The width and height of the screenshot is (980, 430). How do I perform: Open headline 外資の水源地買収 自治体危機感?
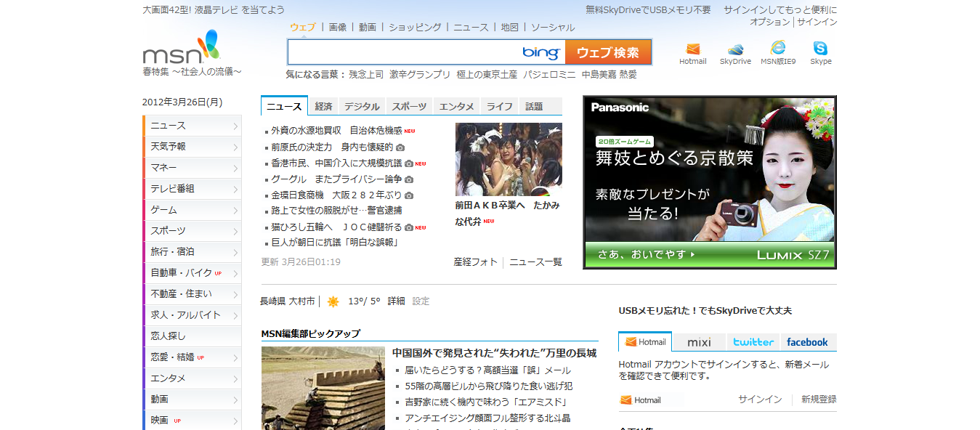pyautogui.click(x=336, y=131)
